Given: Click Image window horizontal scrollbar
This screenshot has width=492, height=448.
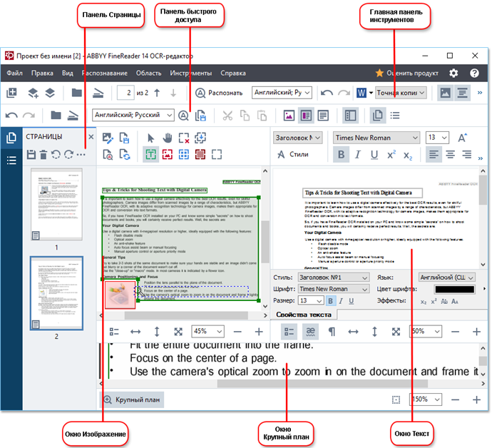Looking at the screenshot, I should pyautogui.click(x=186, y=315).
